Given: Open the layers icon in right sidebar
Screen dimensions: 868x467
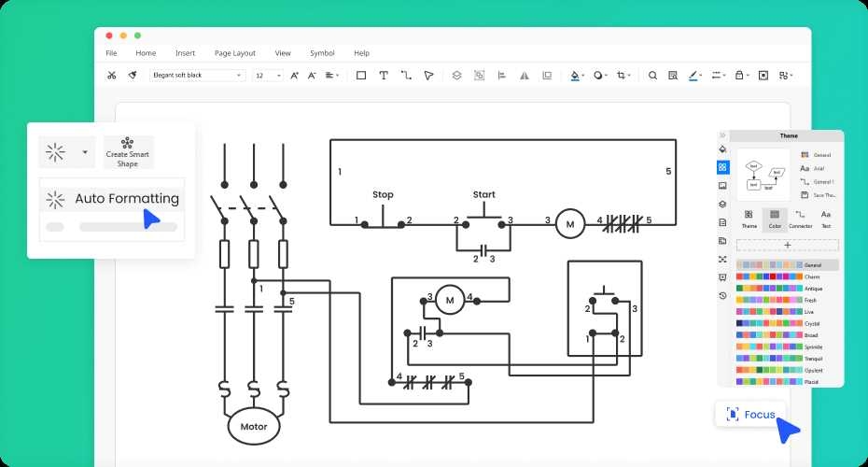Looking at the screenshot, I should [x=722, y=204].
